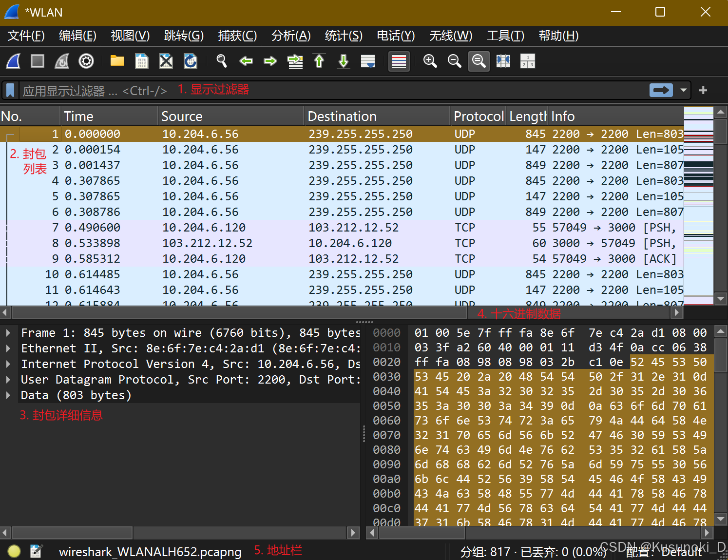Open capture options gear icon
728x560 pixels.
86,61
